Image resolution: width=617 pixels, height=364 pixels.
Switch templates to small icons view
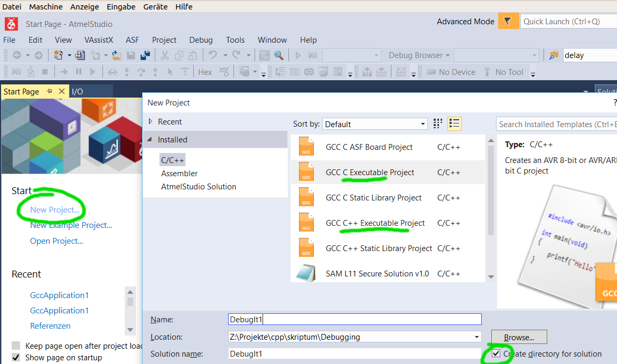[437, 124]
